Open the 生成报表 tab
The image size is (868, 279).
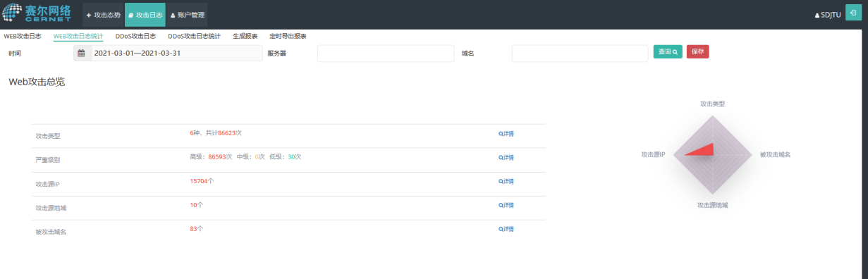pos(245,36)
